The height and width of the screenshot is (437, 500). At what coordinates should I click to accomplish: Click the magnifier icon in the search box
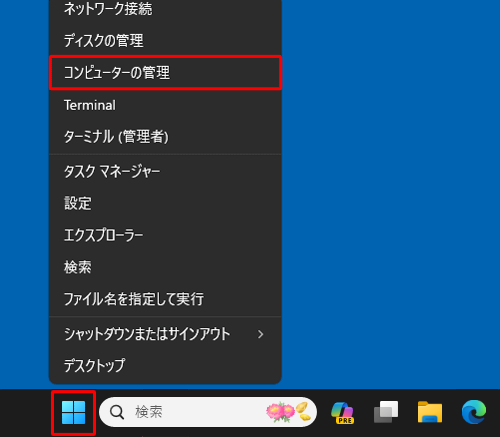117,412
